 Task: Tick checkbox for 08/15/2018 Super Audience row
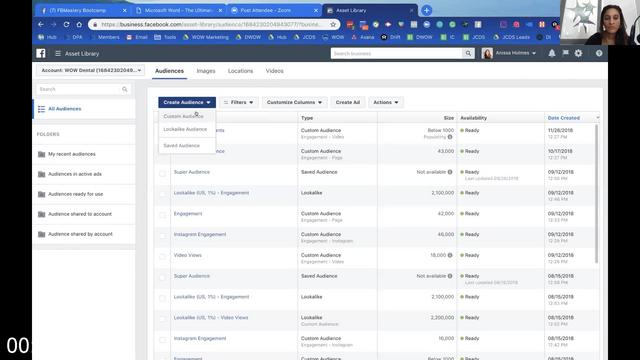tap(162, 278)
